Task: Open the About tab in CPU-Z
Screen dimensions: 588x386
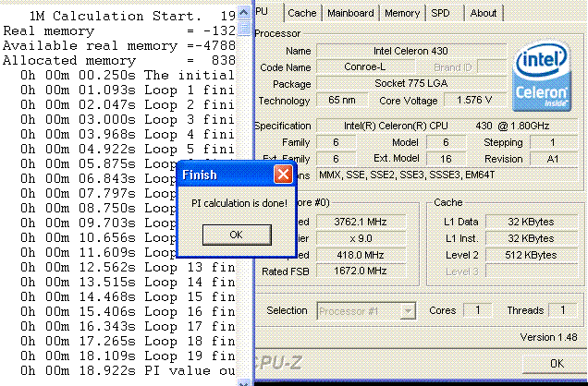Action: tap(484, 13)
